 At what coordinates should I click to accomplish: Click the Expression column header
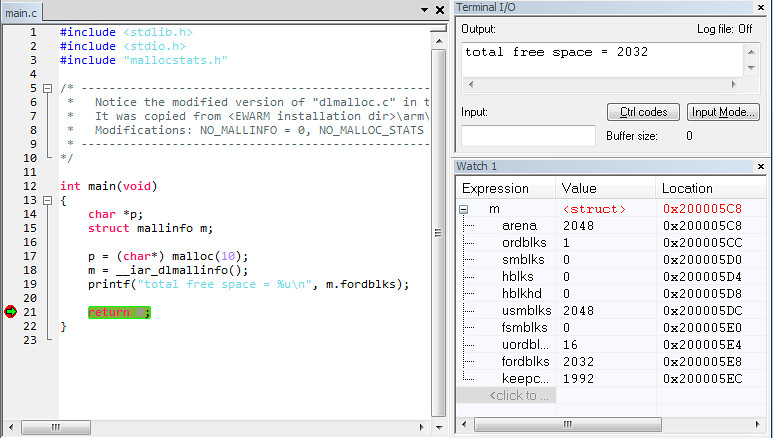[506, 188]
